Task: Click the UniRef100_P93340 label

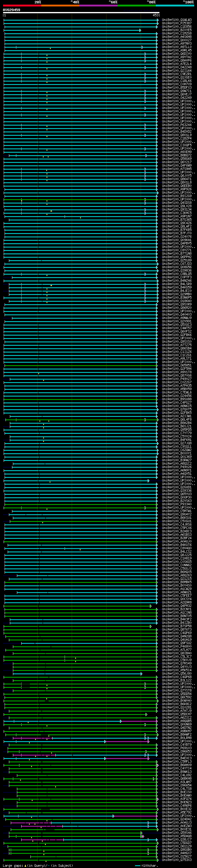Action: [x=177, y=504]
